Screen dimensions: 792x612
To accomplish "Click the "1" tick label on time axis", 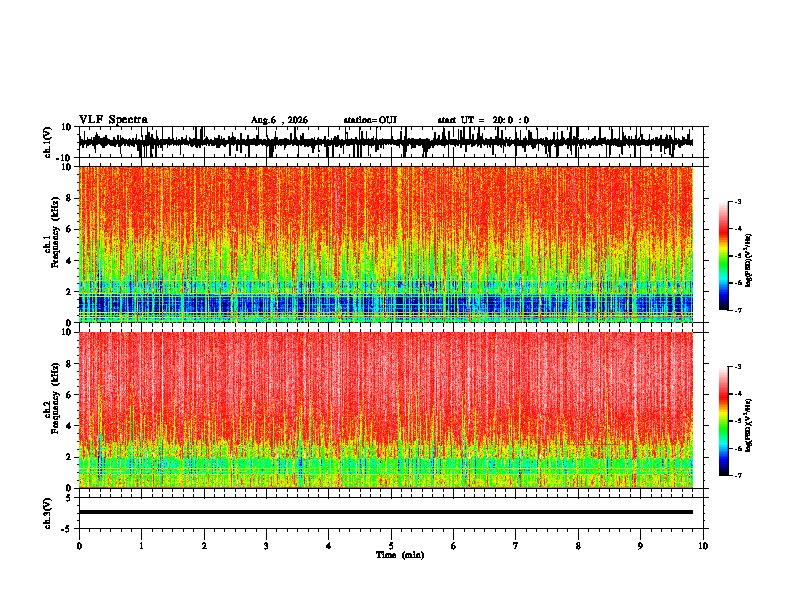I will [x=141, y=546].
